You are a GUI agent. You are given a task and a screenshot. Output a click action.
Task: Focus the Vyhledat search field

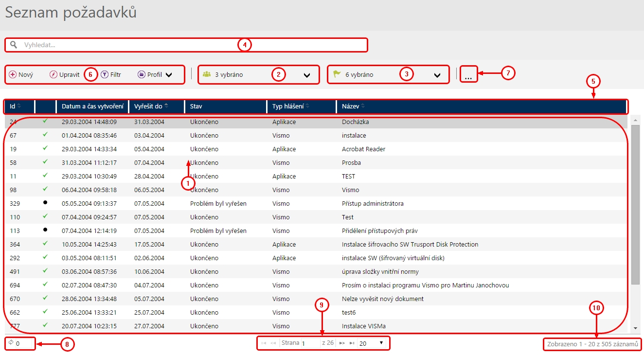tap(186, 45)
